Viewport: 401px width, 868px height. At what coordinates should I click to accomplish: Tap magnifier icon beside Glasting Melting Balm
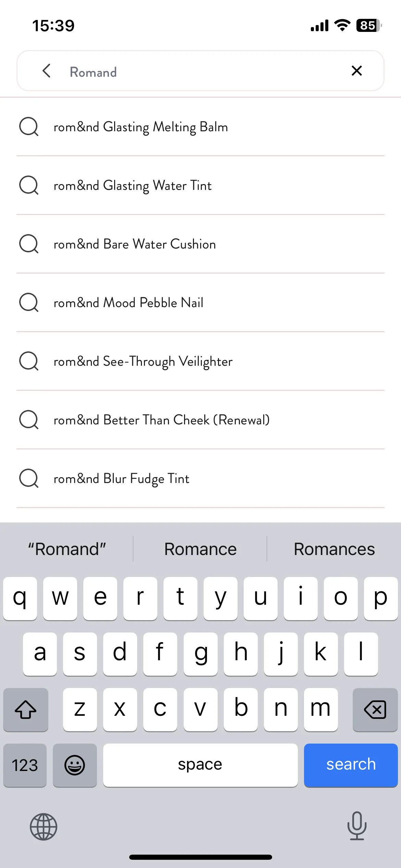coord(29,127)
